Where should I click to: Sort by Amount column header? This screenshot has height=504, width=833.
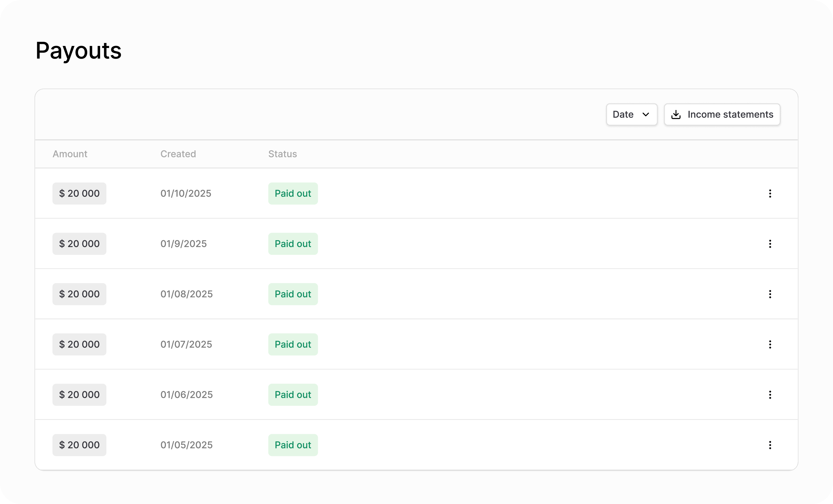70,154
